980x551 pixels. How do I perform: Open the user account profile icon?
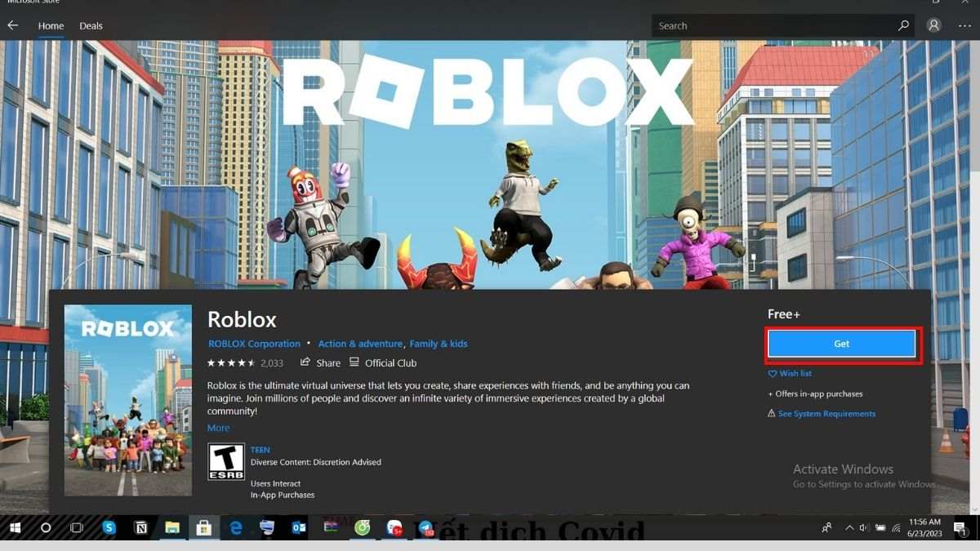[x=933, y=25]
